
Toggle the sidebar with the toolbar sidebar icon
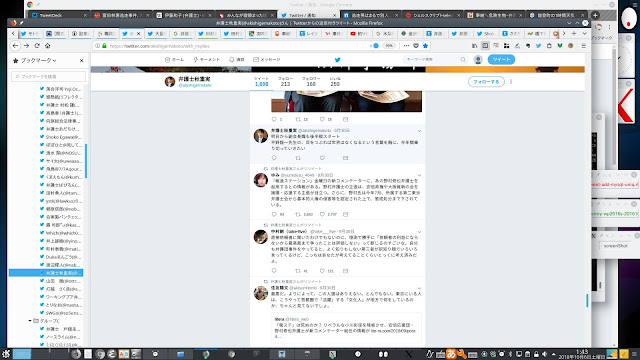[x=485, y=46]
